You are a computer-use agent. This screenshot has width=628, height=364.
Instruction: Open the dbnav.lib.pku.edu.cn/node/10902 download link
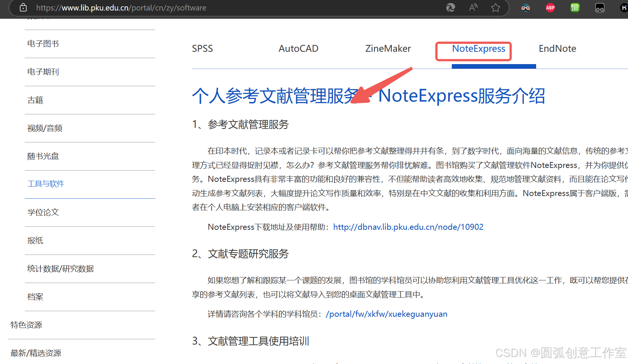click(408, 227)
